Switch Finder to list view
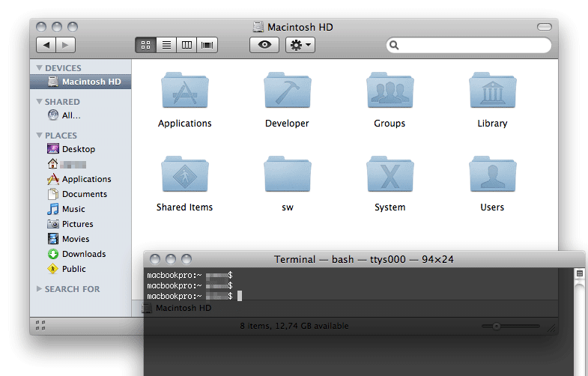This screenshot has height=376, width=588. [x=166, y=45]
